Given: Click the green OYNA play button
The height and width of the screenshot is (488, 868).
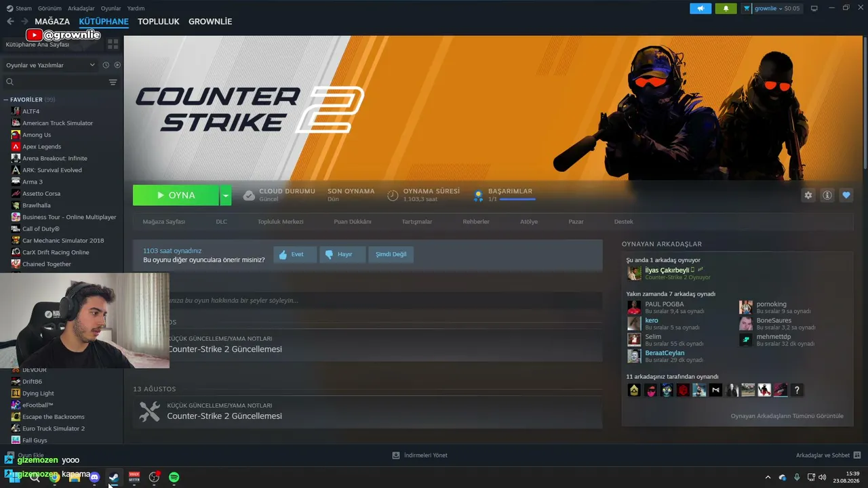Looking at the screenshot, I should 176,195.
